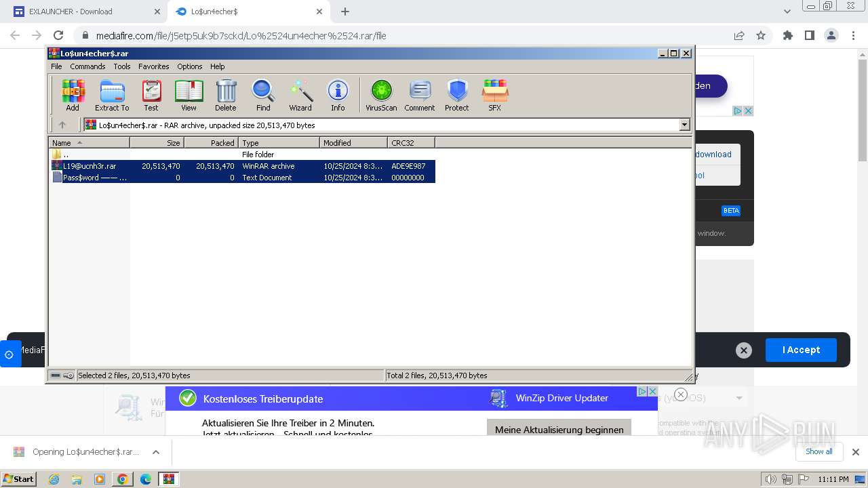Expand the archive path dropdown
The image size is (868, 488).
[x=684, y=125]
